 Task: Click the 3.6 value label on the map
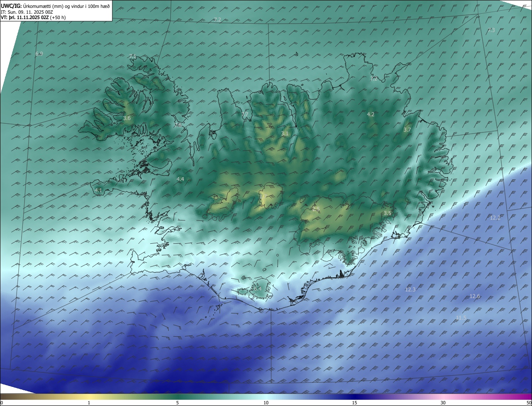click(127, 118)
